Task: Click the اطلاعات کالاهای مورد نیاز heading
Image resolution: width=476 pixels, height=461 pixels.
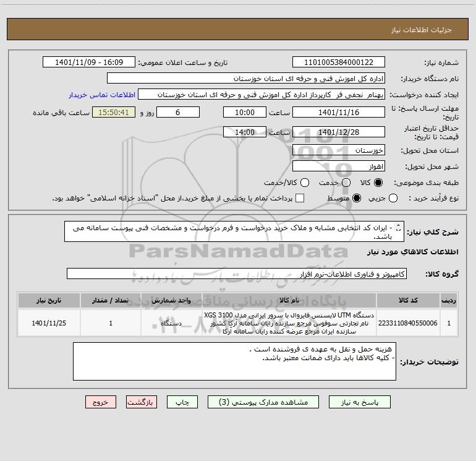Action: (x=413, y=252)
